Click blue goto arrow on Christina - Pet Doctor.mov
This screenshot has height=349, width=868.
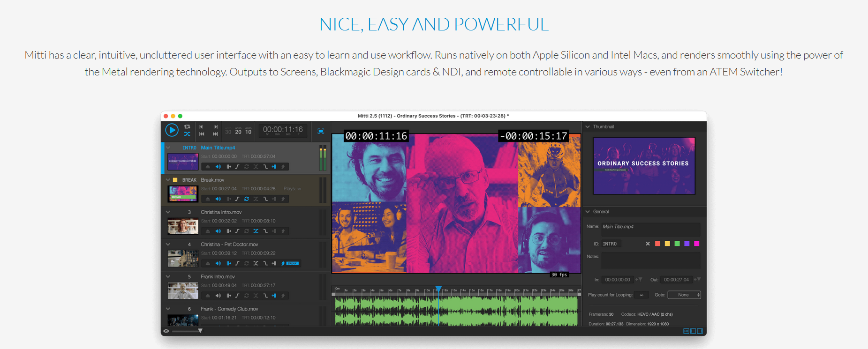point(283,264)
